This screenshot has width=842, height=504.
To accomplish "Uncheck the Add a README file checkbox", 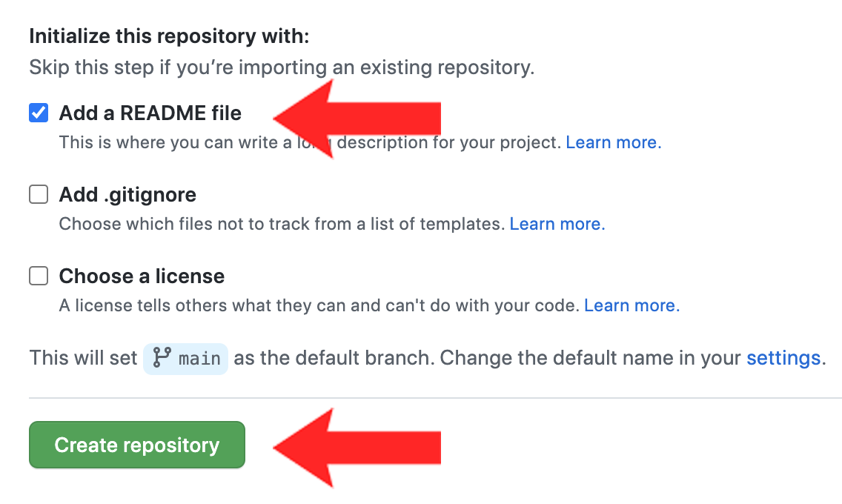I will pyautogui.click(x=39, y=113).
